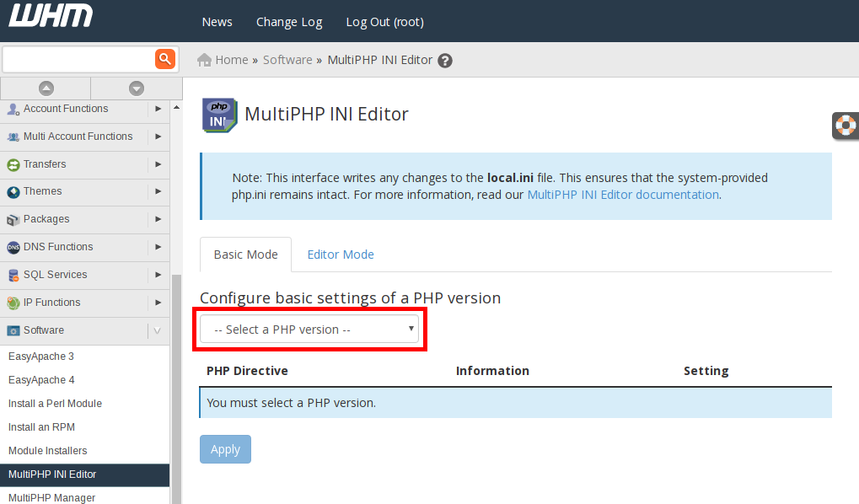
Task: Open MultiPHP Manager in the sidebar
Action: point(52,497)
